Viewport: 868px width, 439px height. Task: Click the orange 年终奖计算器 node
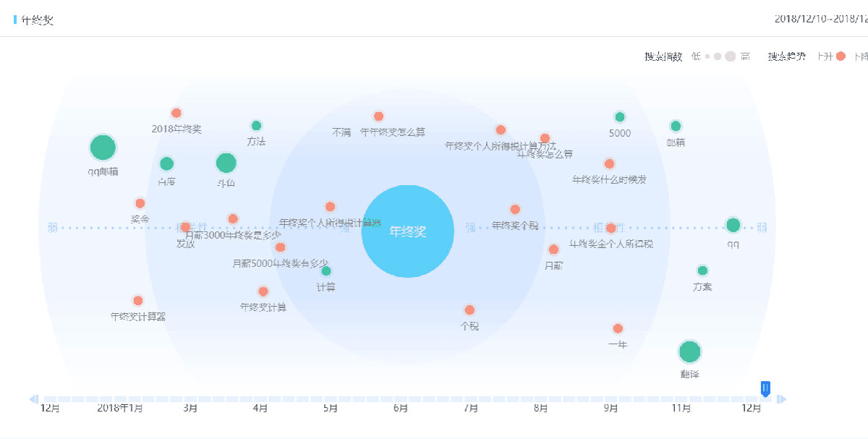point(138,300)
